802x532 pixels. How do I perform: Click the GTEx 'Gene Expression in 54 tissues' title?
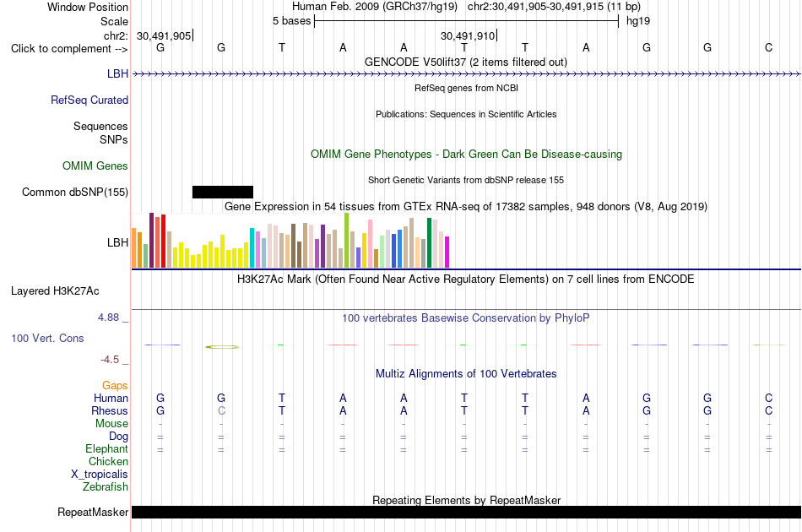click(466, 206)
